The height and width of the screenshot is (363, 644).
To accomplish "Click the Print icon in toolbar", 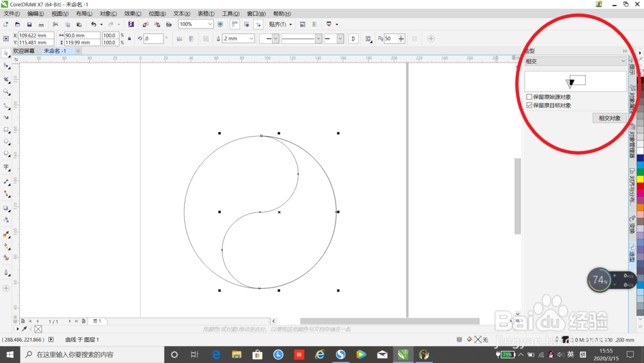I will [41, 25].
